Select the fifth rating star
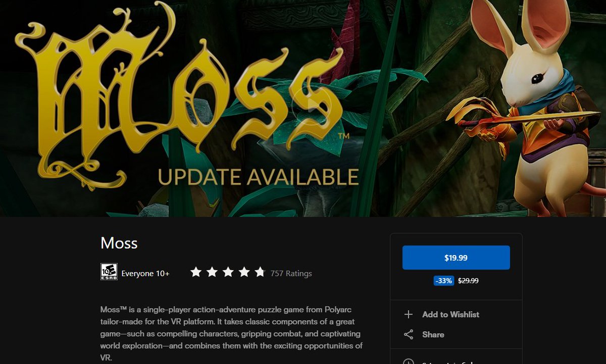 (x=260, y=273)
